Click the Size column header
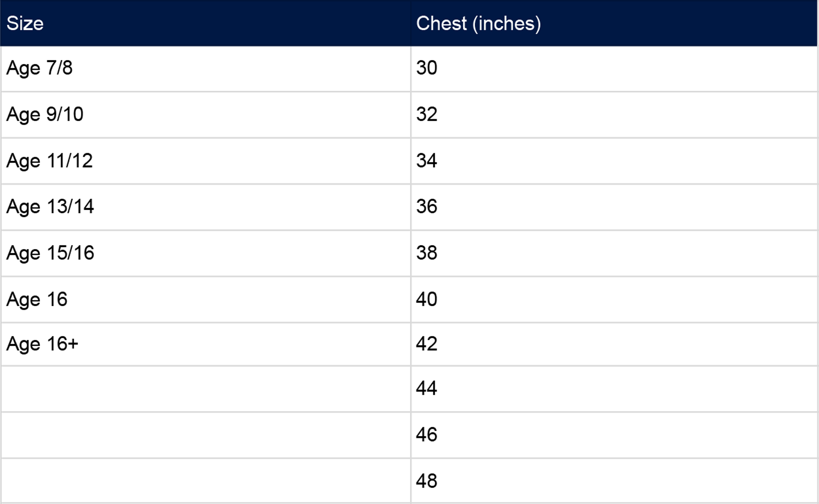 [x=206, y=23]
